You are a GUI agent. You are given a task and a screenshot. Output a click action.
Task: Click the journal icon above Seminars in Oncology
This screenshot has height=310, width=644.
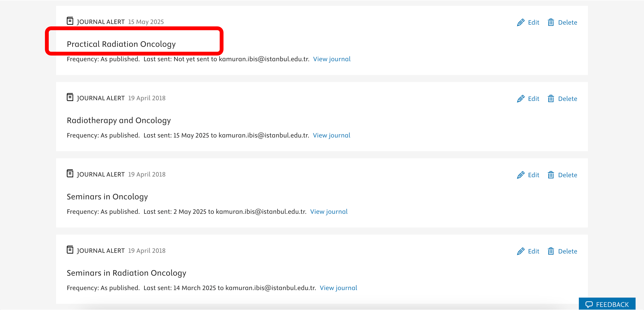coord(70,174)
